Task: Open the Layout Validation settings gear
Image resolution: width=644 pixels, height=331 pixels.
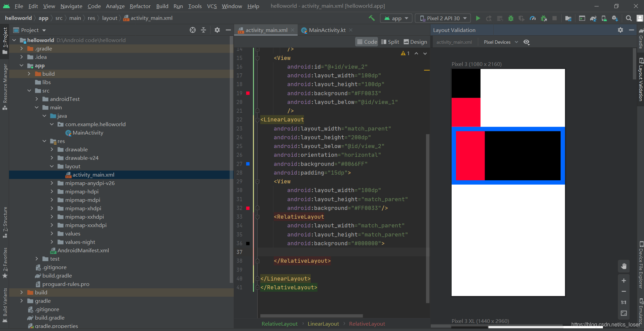Action: click(620, 30)
